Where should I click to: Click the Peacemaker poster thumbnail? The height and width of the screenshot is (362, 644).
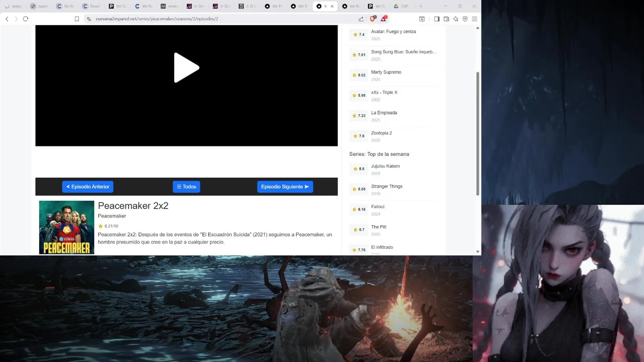[x=66, y=227]
